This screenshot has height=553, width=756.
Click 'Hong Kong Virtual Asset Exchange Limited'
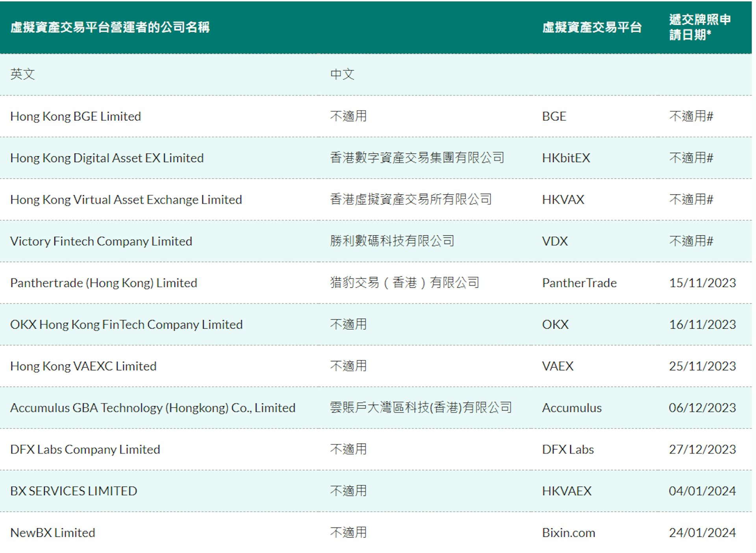126,200
